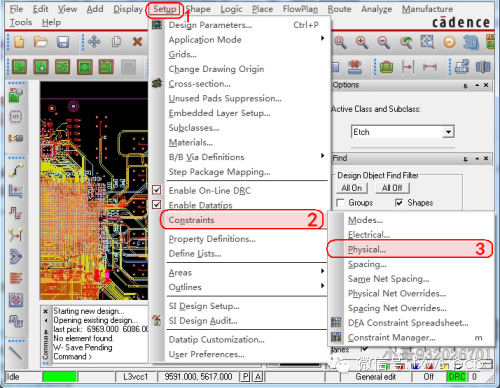Check the Groups checkbox

340,203
